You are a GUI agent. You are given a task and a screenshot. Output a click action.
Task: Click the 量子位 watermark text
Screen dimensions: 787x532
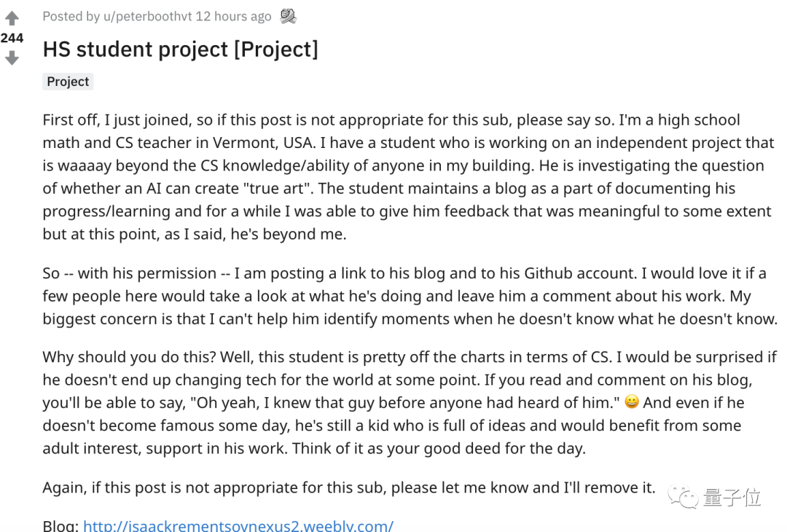pos(732,497)
